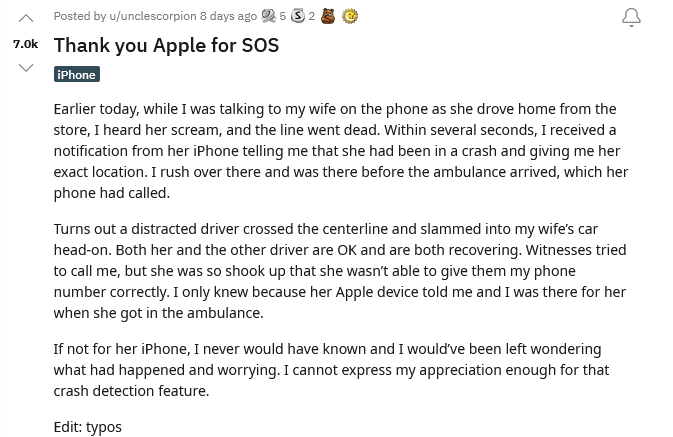Click the words crash detection feature
This screenshot has height=437, width=673.
click(131, 391)
